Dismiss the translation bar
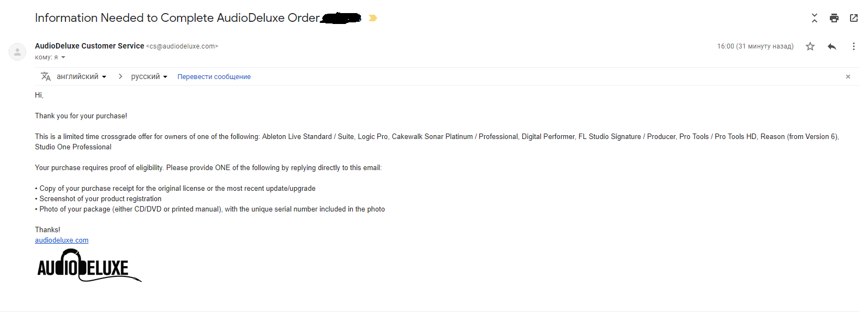Viewport: 868px width, 314px height. 848,77
